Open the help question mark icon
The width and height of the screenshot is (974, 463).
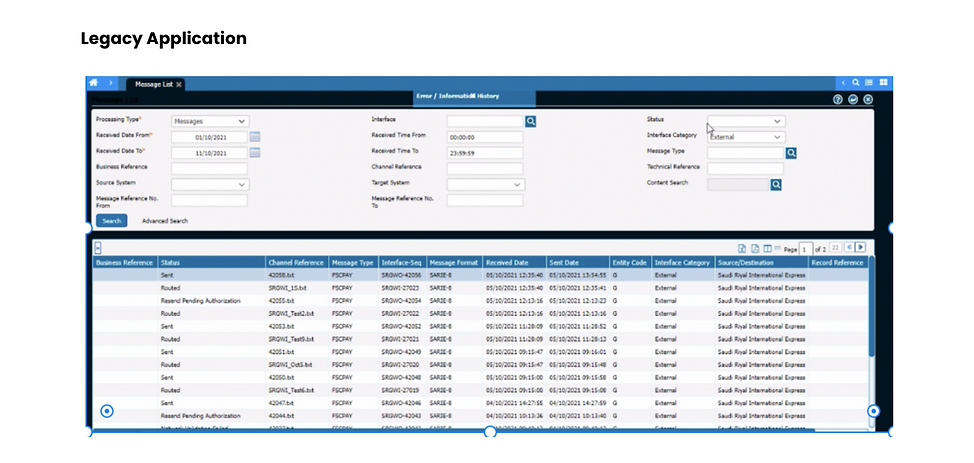tap(838, 99)
